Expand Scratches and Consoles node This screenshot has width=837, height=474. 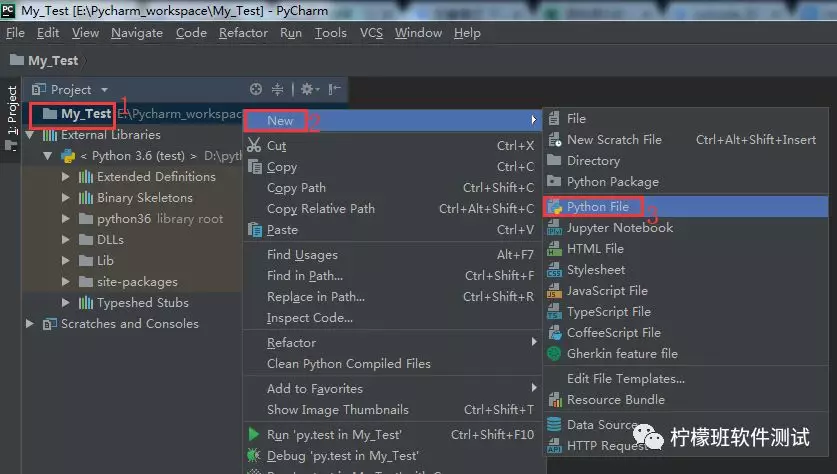coord(30,324)
